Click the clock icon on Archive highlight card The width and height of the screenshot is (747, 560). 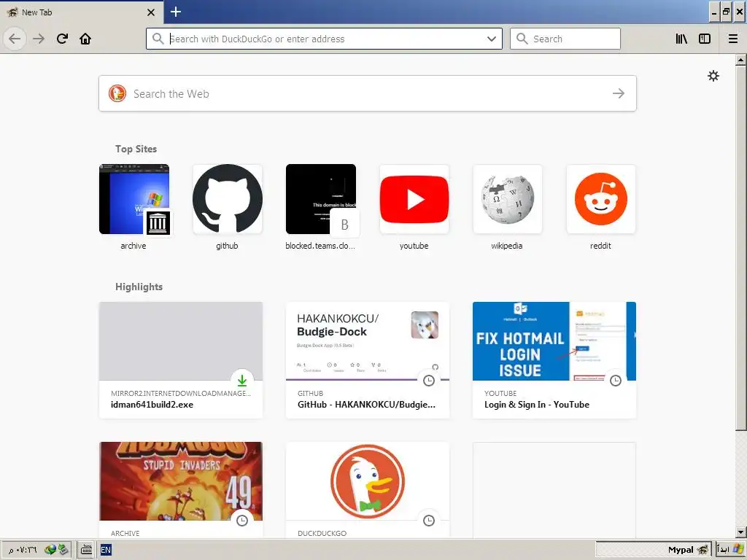click(242, 521)
